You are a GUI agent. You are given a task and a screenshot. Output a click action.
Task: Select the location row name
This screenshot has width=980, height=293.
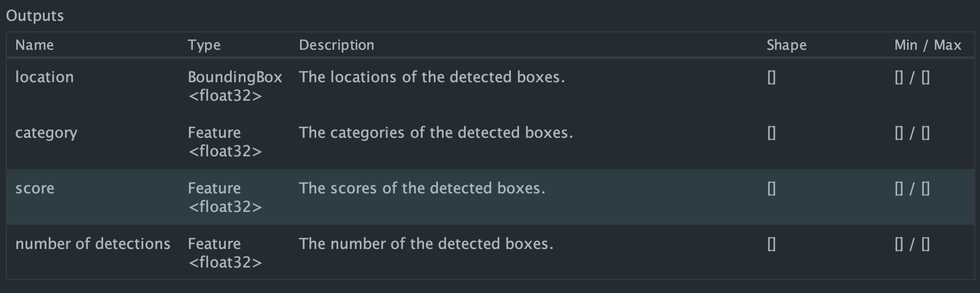click(45, 77)
